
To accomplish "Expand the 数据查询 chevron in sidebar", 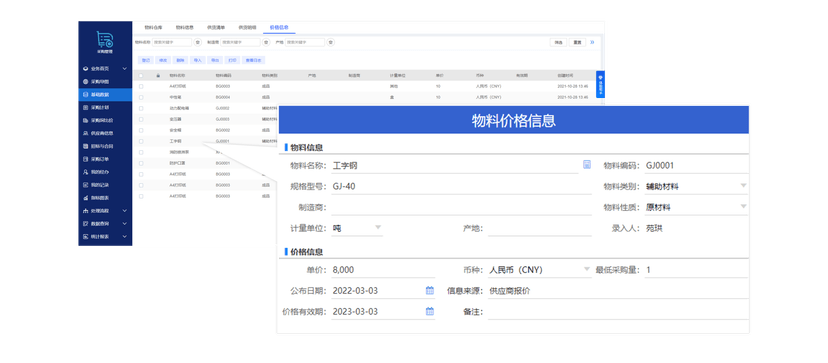I will point(125,224).
